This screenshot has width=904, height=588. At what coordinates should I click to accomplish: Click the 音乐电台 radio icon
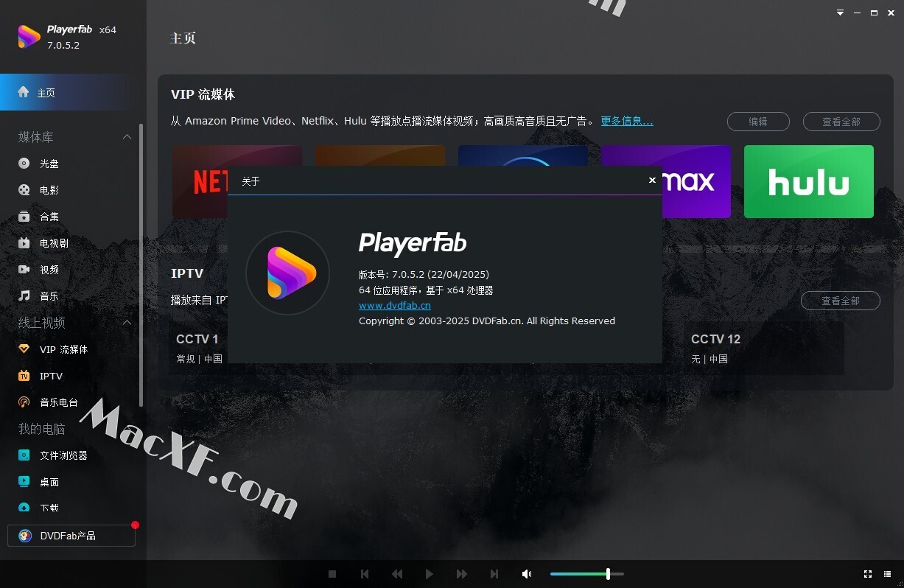point(24,402)
